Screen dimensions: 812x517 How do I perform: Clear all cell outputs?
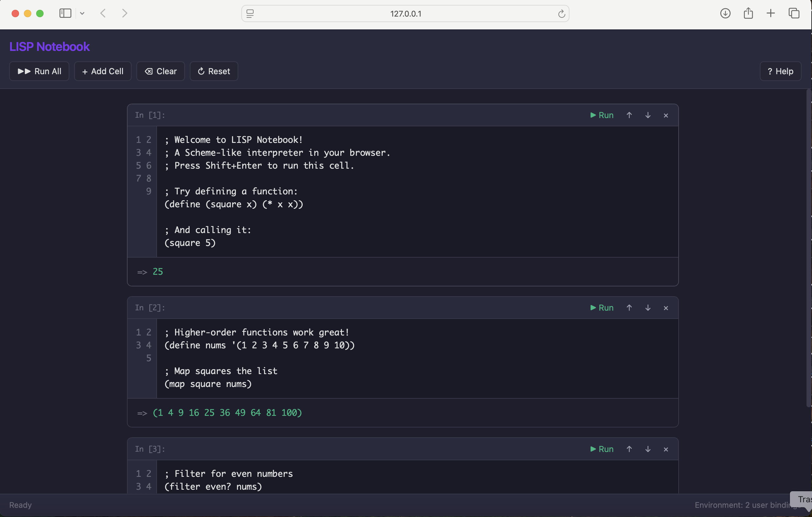tap(160, 71)
